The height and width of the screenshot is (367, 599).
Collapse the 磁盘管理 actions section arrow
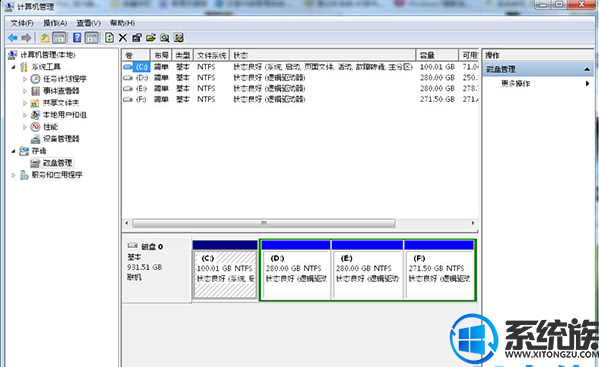(587, 69)
